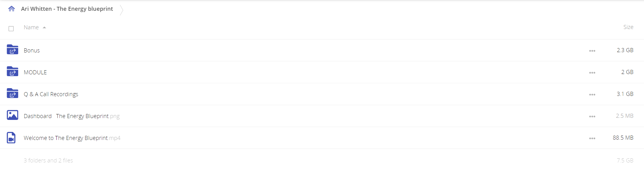Open the Bonus folder link
This screenshot has height=176, width=644.
point(32,51)
